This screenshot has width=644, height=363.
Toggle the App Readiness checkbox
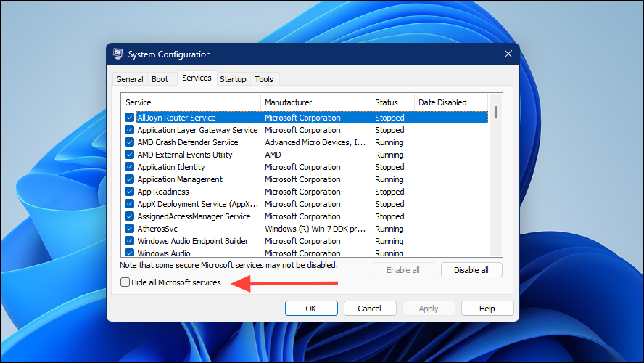[129, 192]
